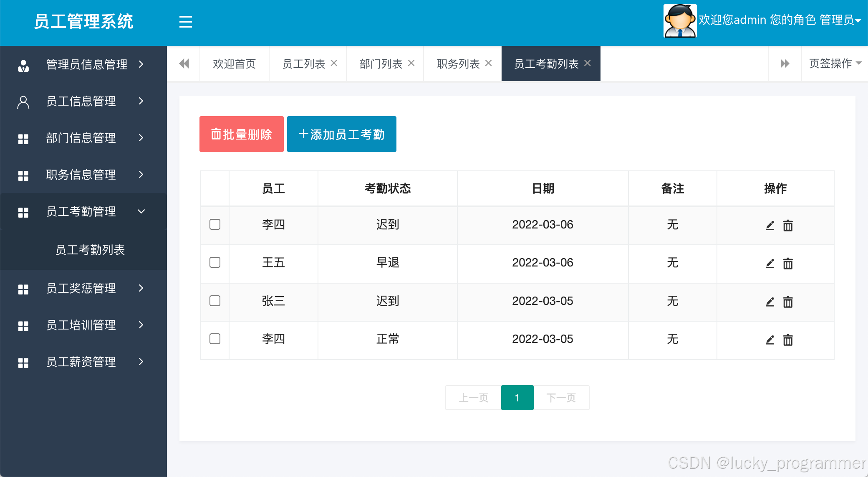Expand 员工信息管理 sidebar menu
This screenshot has width=868, height=477.
[x=81, y=101]
